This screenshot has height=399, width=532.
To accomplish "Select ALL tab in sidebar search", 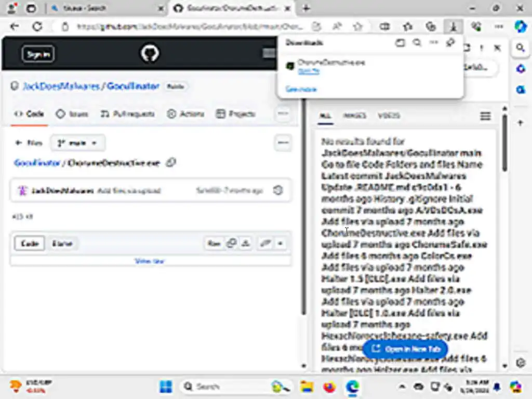I will coord(325,116).
